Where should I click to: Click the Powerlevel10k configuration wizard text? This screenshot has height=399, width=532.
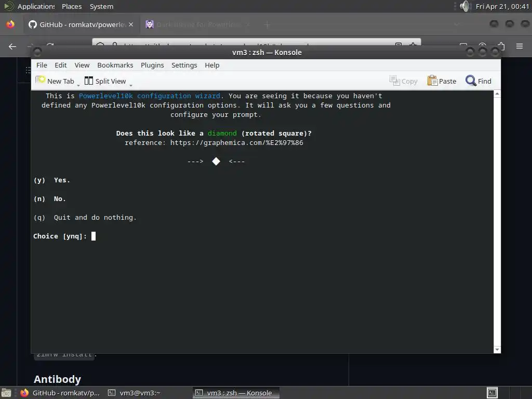click(149, 96)
